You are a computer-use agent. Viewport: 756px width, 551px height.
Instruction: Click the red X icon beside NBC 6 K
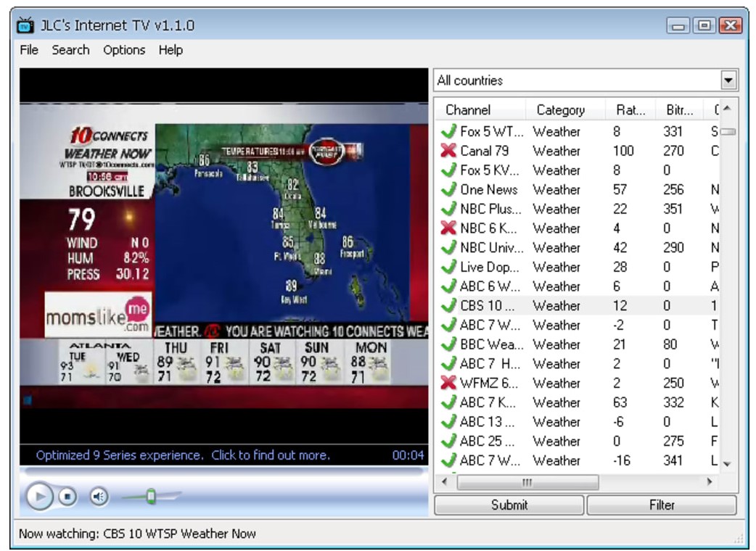[x=448, y=228]
